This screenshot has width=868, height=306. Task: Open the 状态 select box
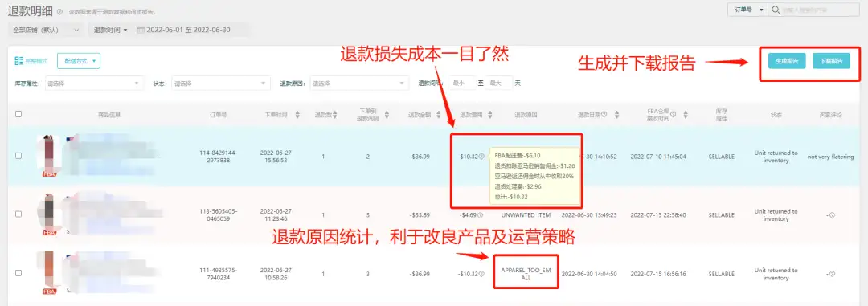[221, 84]
